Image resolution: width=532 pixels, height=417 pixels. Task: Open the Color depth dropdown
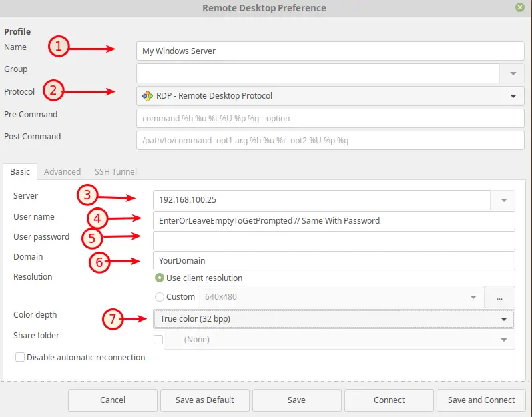(x=334, y=319)
